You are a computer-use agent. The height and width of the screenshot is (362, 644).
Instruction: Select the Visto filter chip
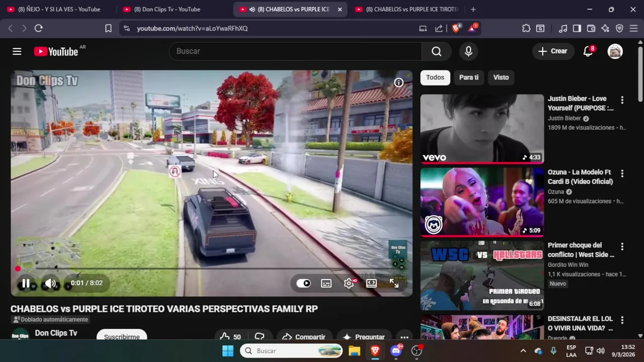tap(501, 77)
